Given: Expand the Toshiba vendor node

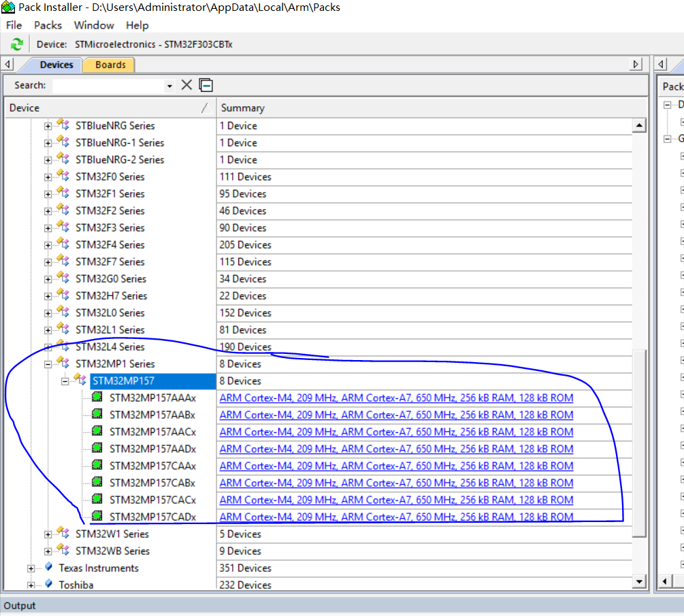Looking at the screenshot, I should click(31, 585).
